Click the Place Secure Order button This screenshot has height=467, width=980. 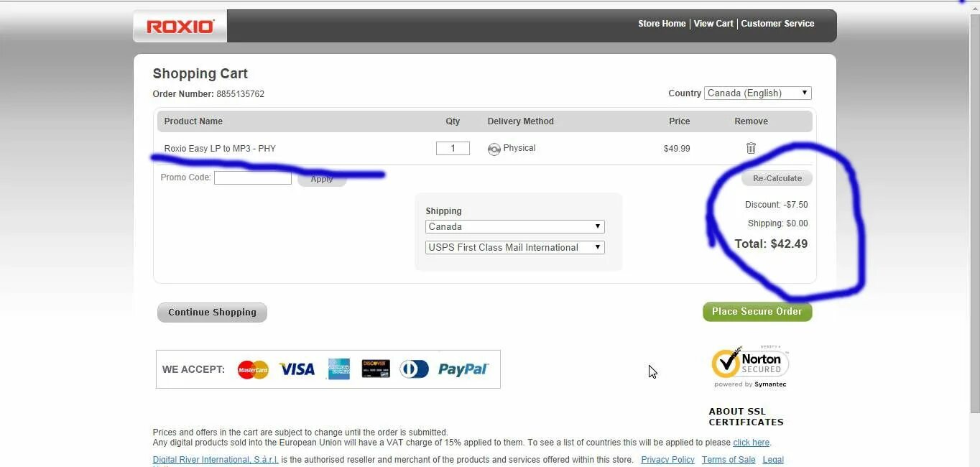point(757,311)
